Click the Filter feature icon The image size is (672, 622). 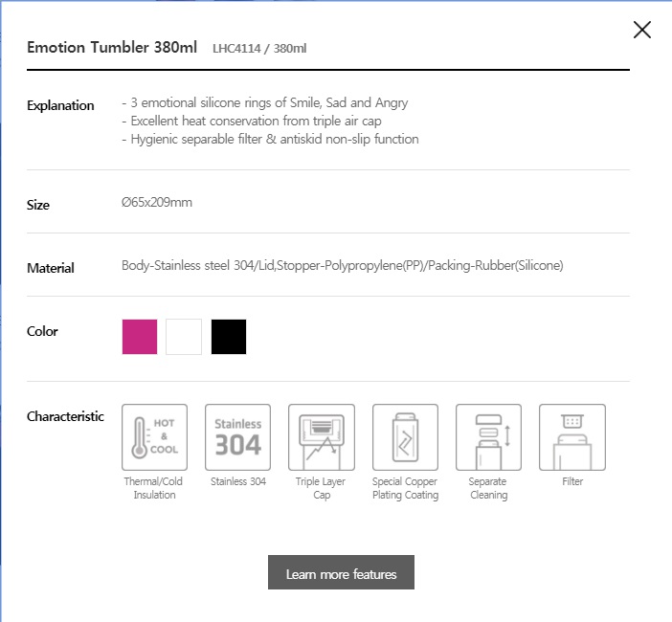coord(572,437)
